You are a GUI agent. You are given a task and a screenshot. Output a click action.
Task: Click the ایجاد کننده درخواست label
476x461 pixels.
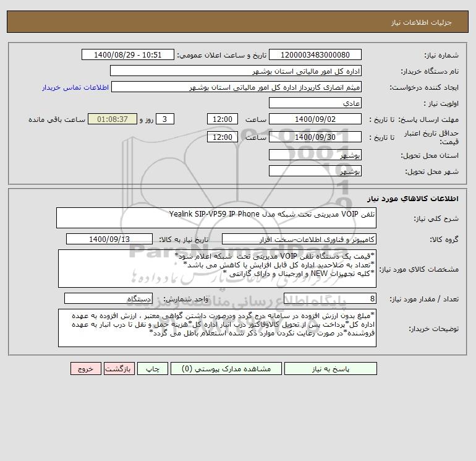[424, 87]
